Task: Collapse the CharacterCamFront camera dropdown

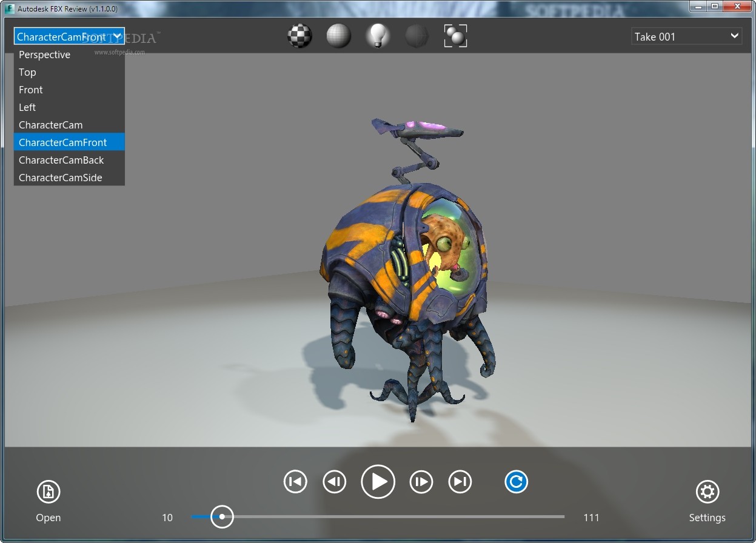Action: [69, 36]
